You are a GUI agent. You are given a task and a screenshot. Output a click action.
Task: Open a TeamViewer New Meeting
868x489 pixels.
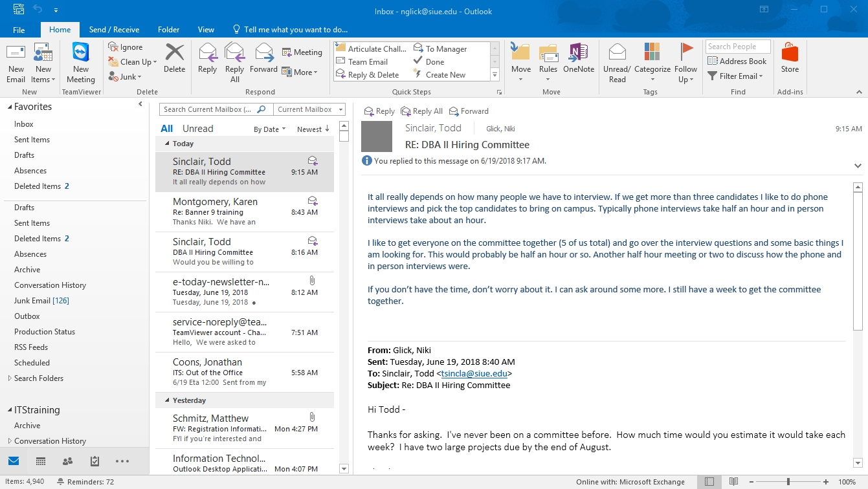click(81, 63)
